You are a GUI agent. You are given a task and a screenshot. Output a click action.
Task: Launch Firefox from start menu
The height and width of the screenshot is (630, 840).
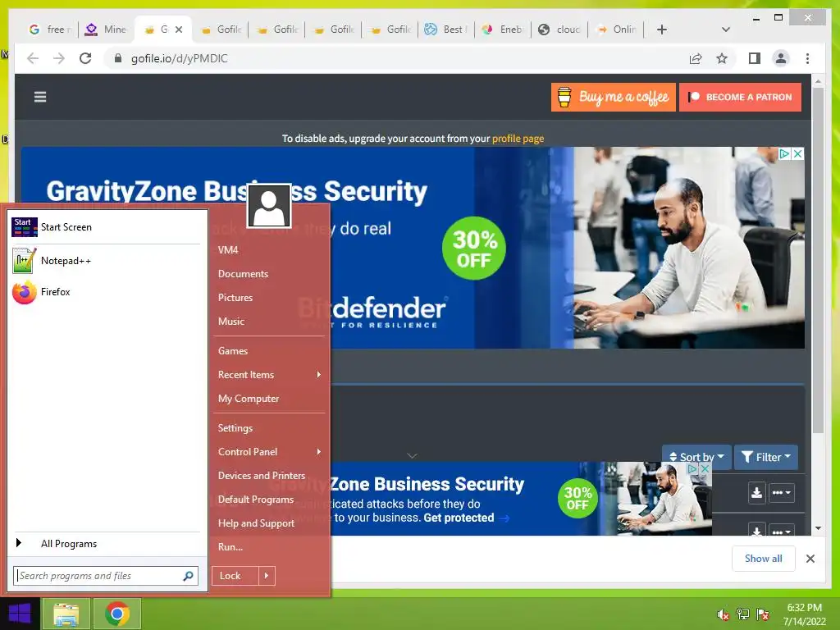(106, 292)
